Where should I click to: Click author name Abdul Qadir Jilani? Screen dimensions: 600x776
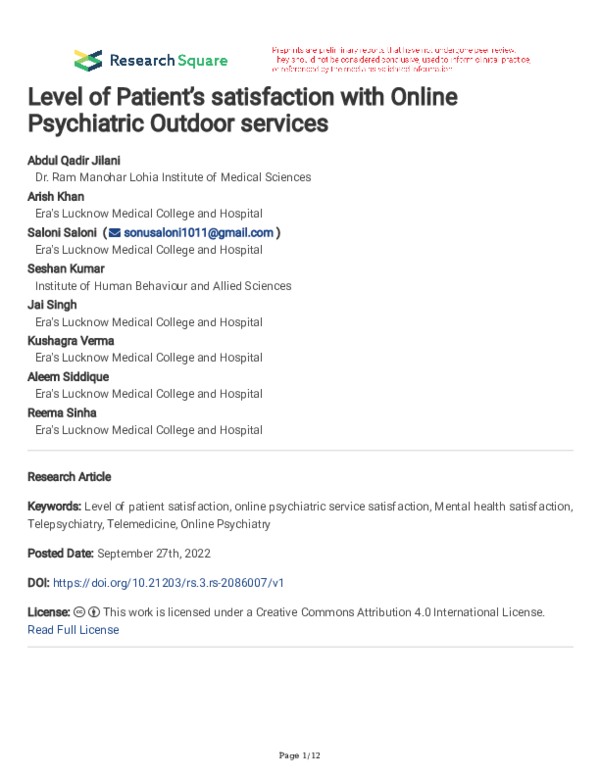(74, 160)
